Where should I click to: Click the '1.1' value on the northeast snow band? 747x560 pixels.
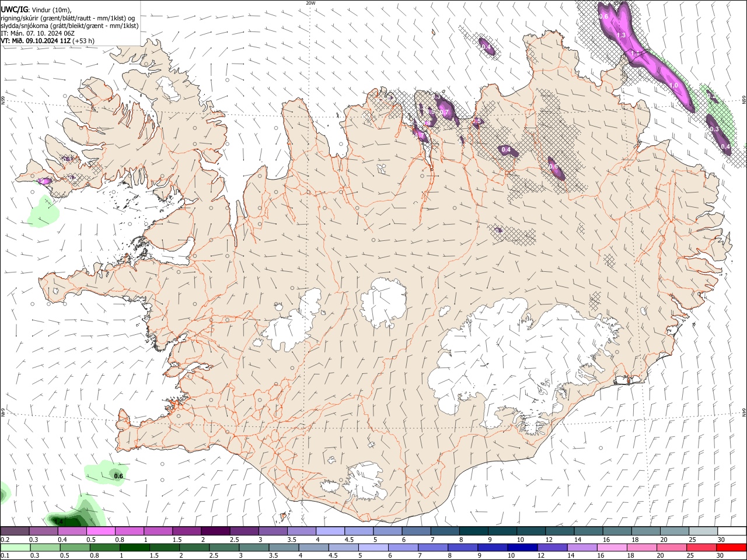(x=636, y=53)
